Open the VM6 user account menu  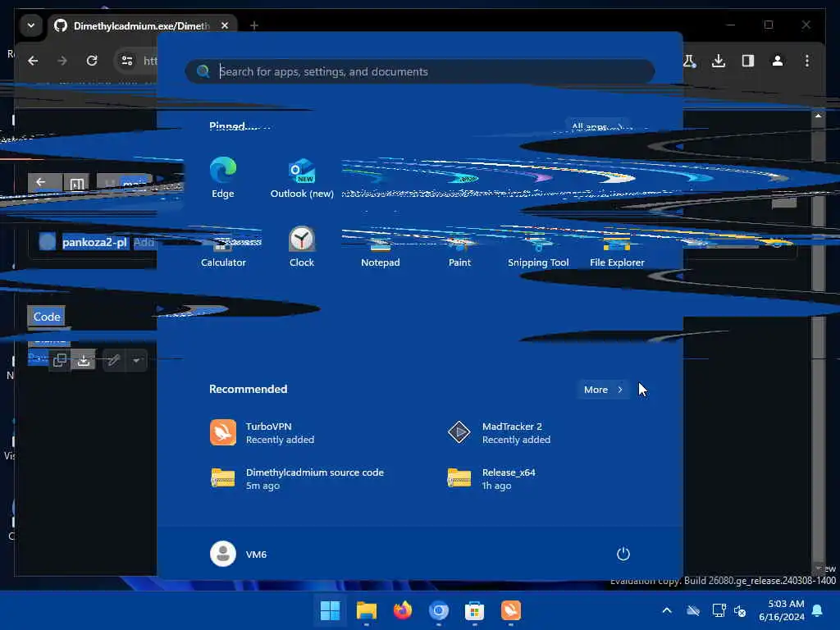[x=239, y=554]
